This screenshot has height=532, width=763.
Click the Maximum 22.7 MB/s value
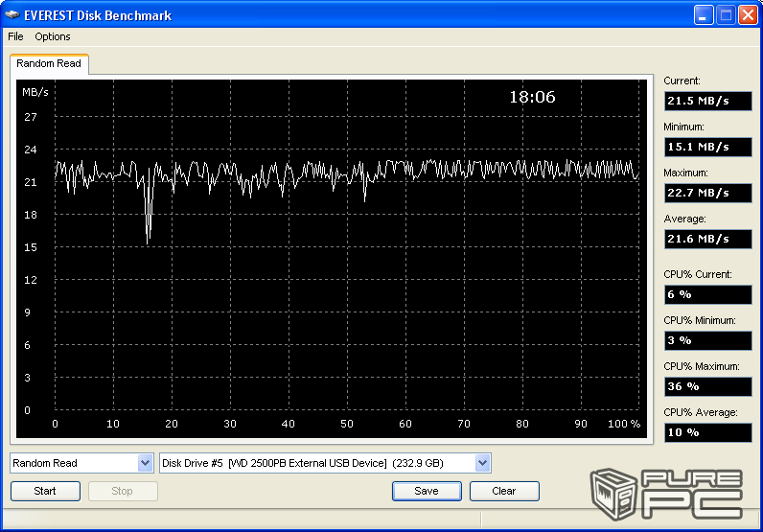pyautogui.click(x=708, y=193)
